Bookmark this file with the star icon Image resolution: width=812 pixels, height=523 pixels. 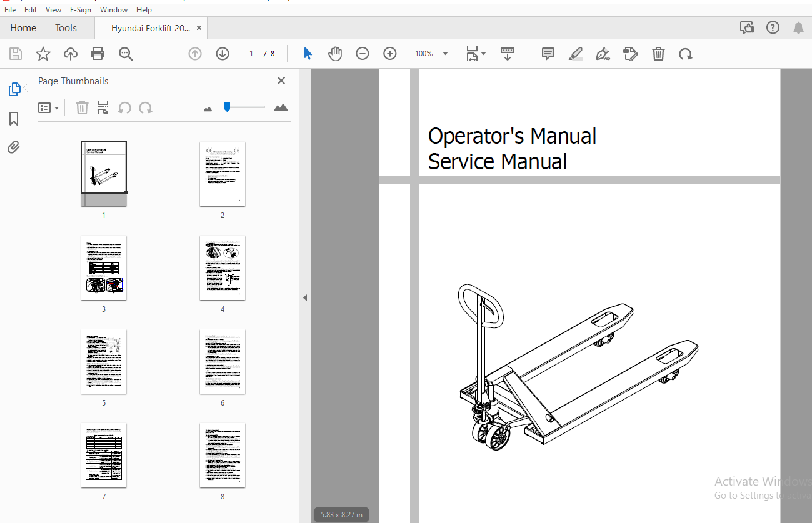click(43, 54)
